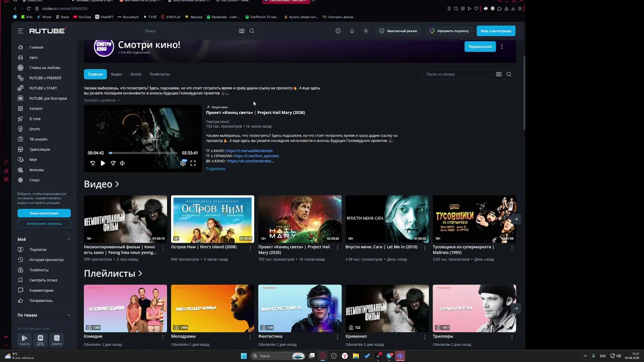
Task: Open the Плейлисты section chevron heading
Action: [113, 274]
